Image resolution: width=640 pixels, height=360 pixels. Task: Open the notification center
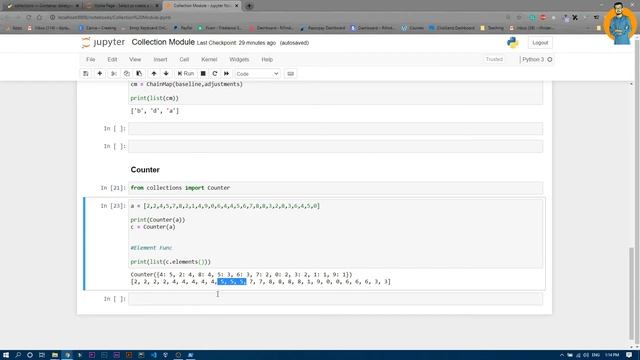629,355
